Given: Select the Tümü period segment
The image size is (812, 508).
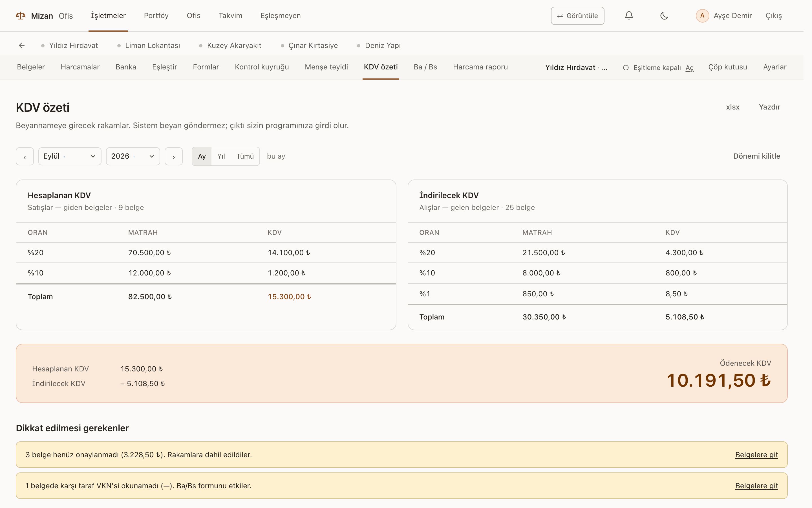Looking at the screenshot, I should 245,157.
